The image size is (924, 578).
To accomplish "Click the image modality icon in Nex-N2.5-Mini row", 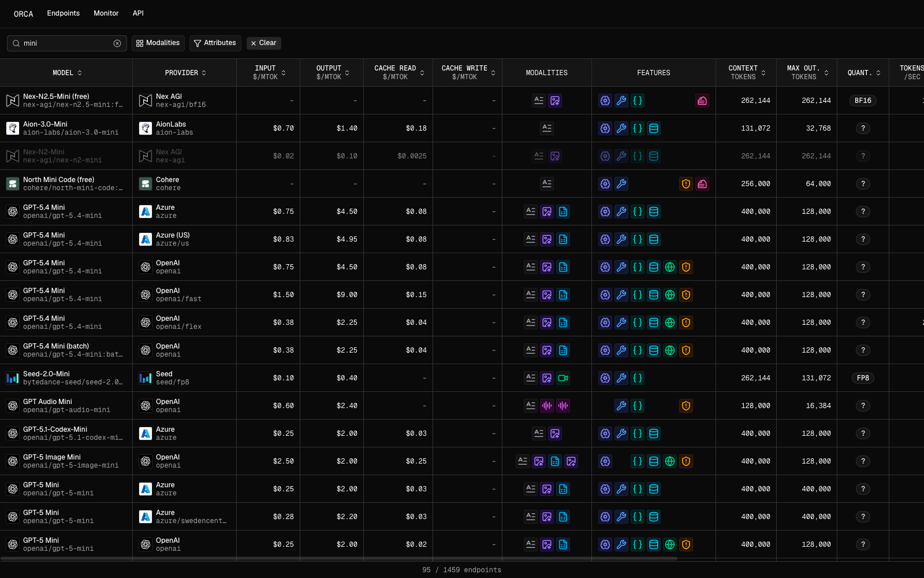I will tap(555, 101).
